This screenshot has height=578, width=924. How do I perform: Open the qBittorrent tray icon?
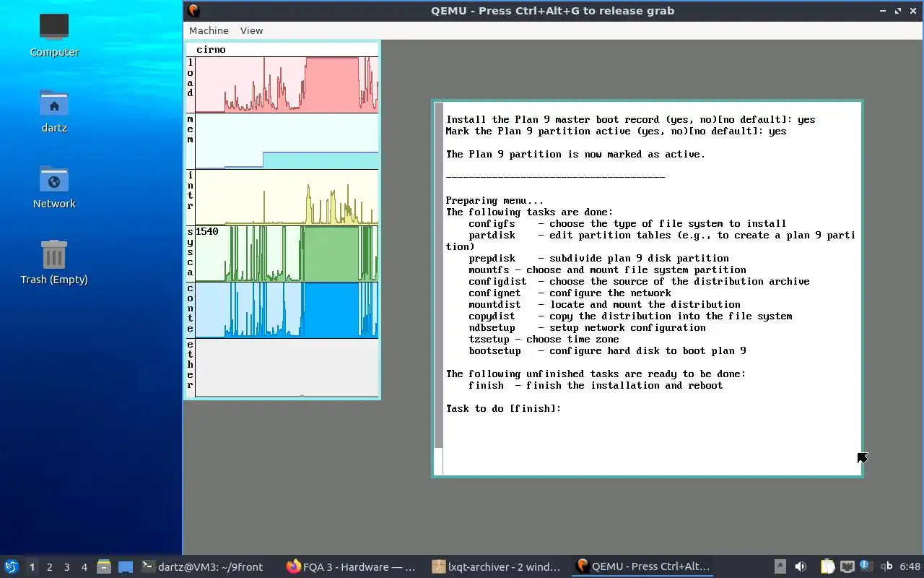886,566
